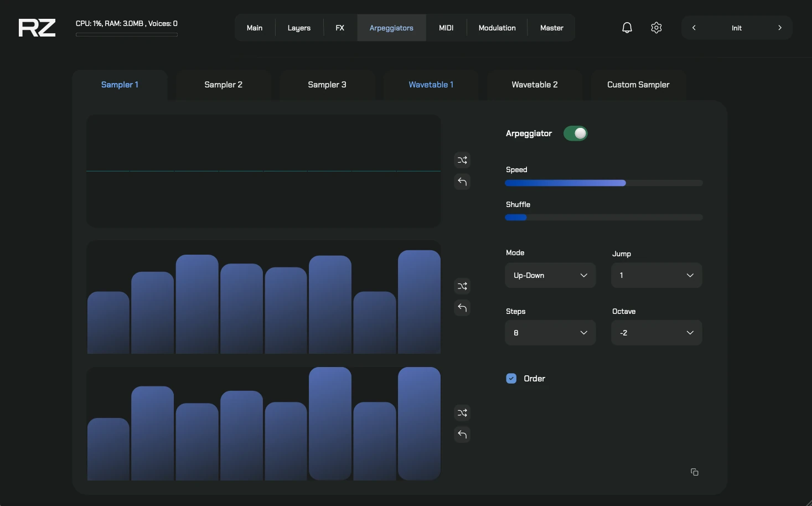Disable the Arpeggiator toggle switch

point(575,133)
